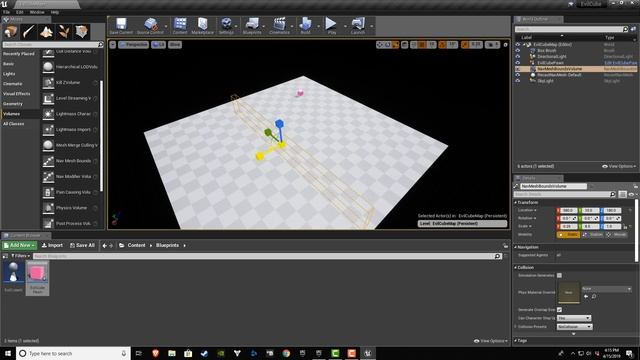Select the All Classes category

pos(13,124)
